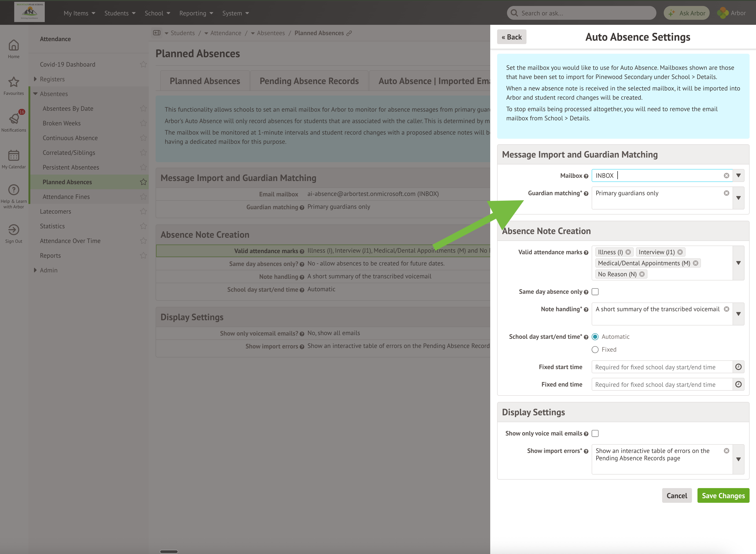Viewport: 756px width, 554px height.
Task: Switch to Pending Absence Records tab
Action: (309, 81)
